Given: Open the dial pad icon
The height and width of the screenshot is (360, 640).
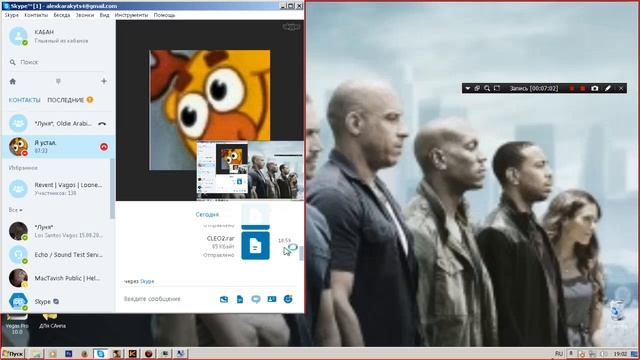Looking at the screenshot, I should (x=58, y=82).
